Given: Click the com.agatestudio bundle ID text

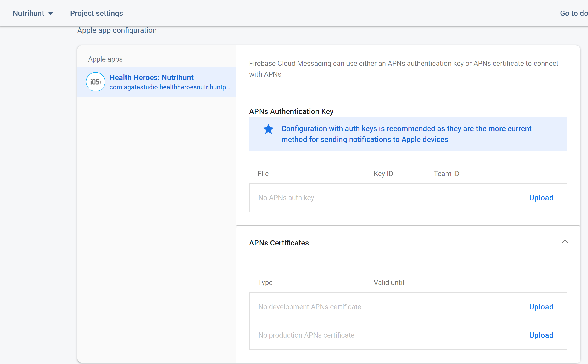Looking at the screenshot, I should click(170, 87).
